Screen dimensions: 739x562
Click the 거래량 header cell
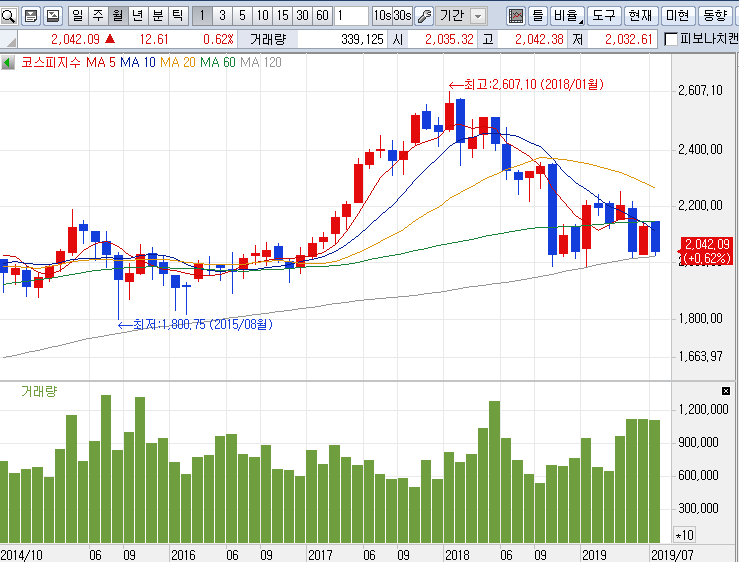point(268,39)
